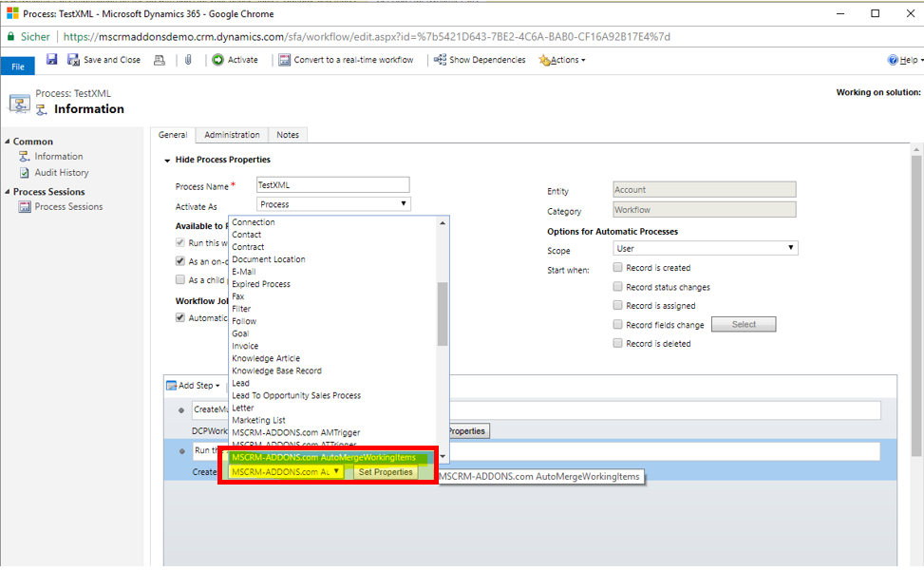Switch to the Administration tab
The width and height of the screenshot is (924, 571).
coord(232,135)
